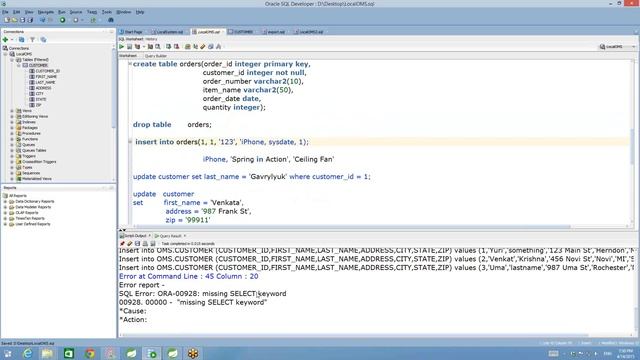This screenshot has height=360, width=640.
Task: Open File Explorer from the taskbar
Action: (x=47, y=353)
